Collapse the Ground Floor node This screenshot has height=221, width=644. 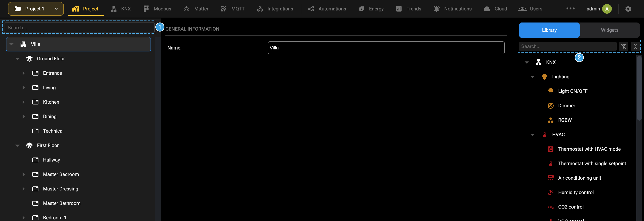coord(18,59)
